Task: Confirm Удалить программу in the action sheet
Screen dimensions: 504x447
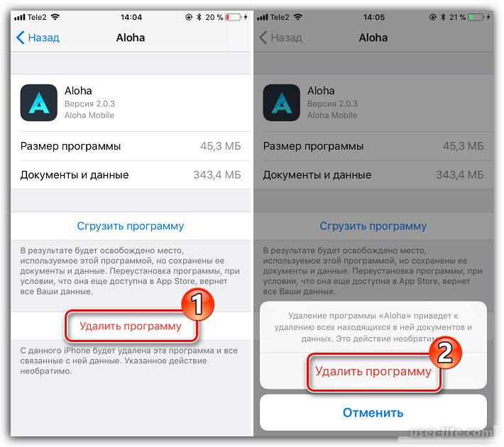Action: [x=373, y=371]
